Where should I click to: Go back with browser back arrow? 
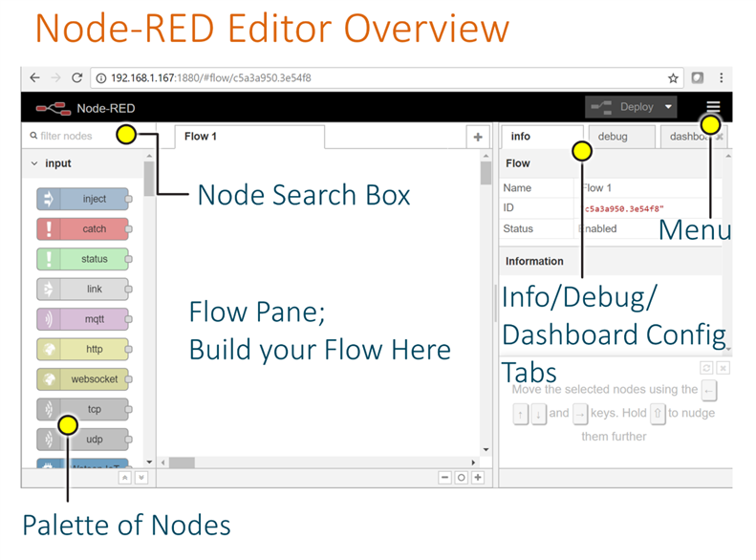click(x=34, y=78)
